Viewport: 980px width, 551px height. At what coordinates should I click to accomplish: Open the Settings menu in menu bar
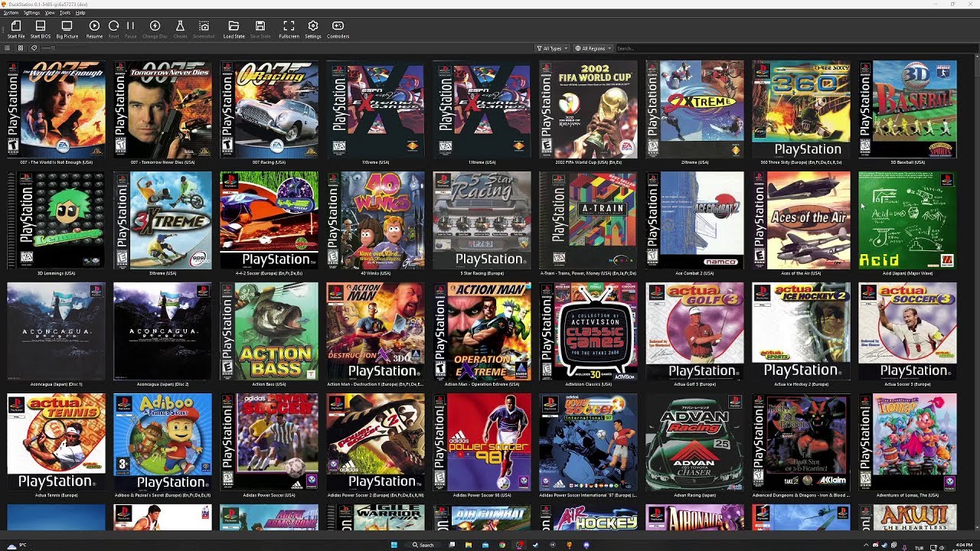31,13
